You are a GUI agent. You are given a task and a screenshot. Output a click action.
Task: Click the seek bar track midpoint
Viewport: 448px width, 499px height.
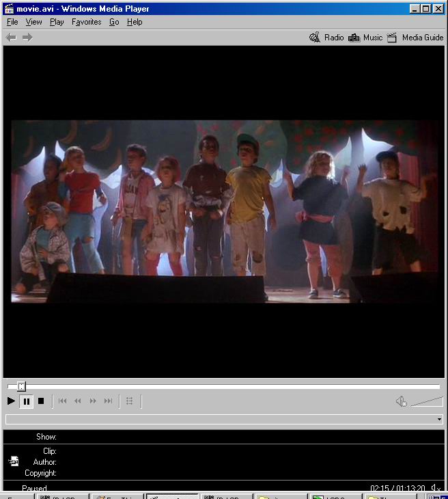click(223, 387)
